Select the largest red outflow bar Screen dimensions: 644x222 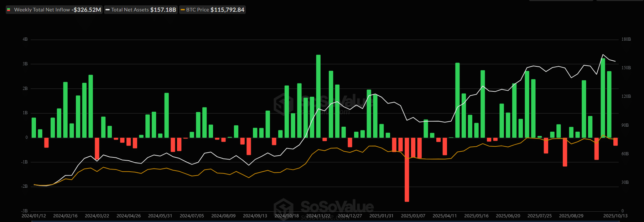(x=407, y=170)
